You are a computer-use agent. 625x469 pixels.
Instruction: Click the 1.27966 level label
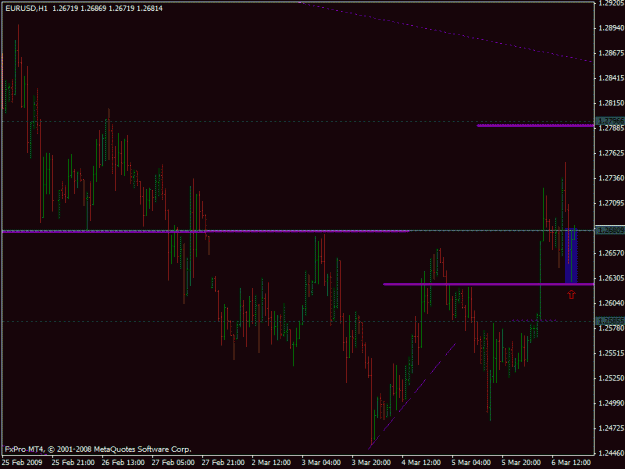point(610,121)
